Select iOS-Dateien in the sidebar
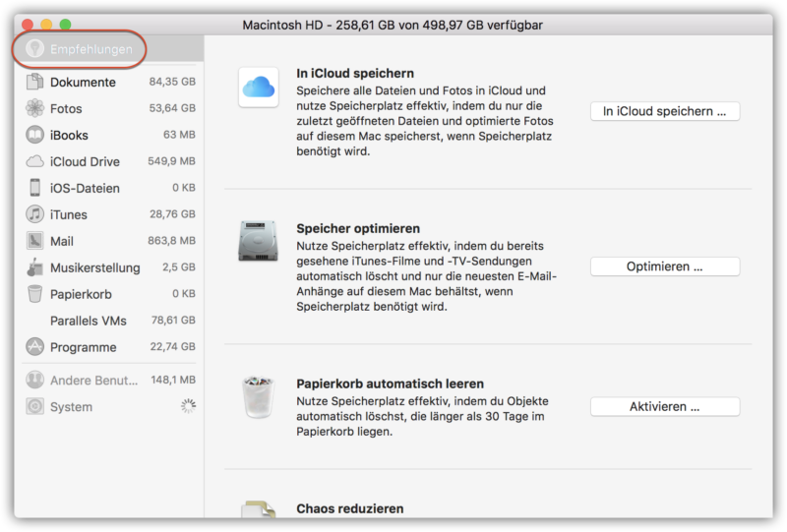 coord(109,188)
